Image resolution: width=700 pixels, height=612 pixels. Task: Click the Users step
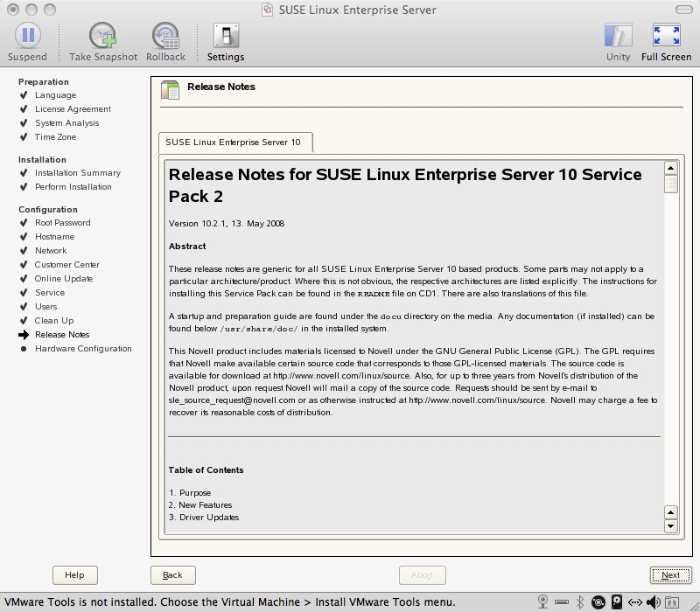46,307
